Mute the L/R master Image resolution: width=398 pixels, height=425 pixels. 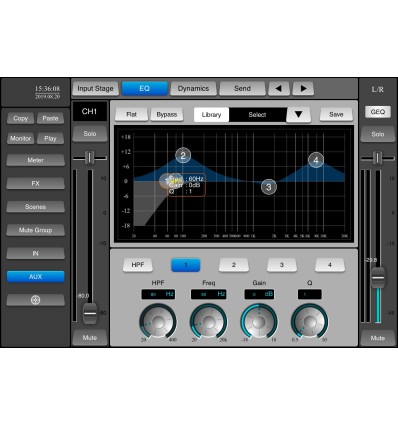coord(378,338)
